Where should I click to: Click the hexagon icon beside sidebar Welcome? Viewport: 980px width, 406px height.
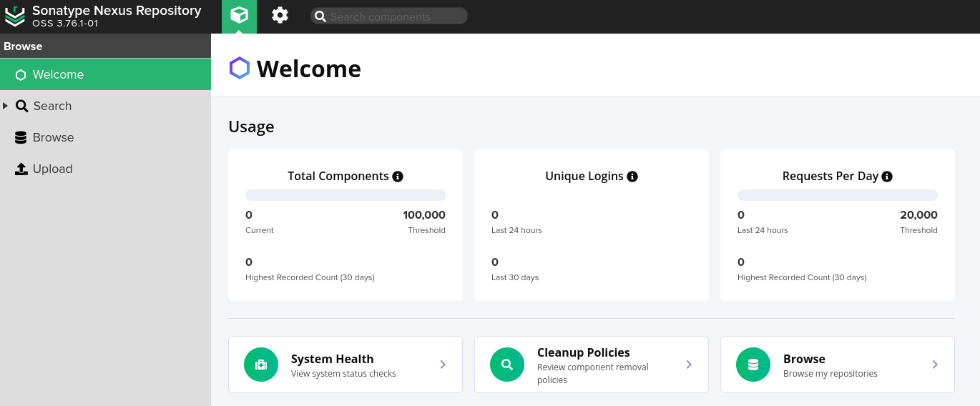(x=21, y=75)
